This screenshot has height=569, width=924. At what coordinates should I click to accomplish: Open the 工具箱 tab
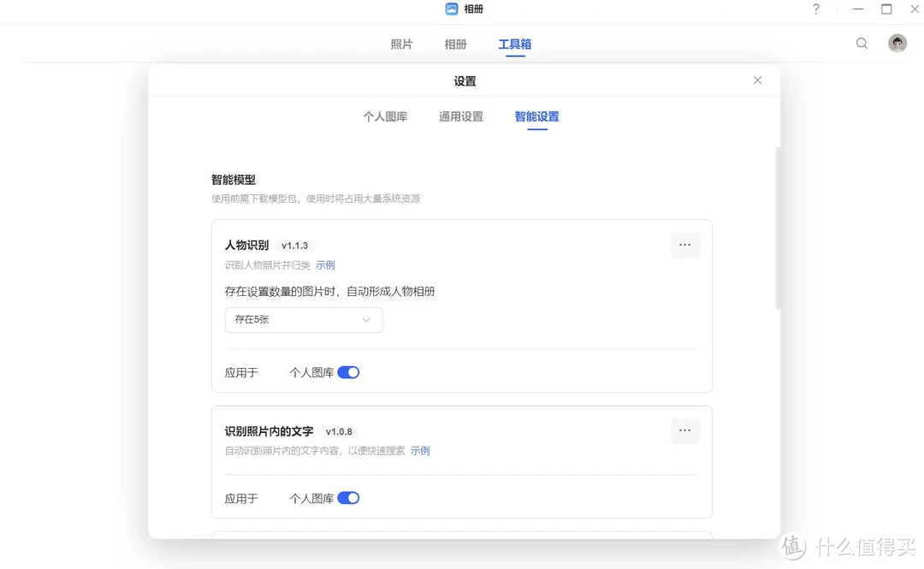click(x=513, y=44)
